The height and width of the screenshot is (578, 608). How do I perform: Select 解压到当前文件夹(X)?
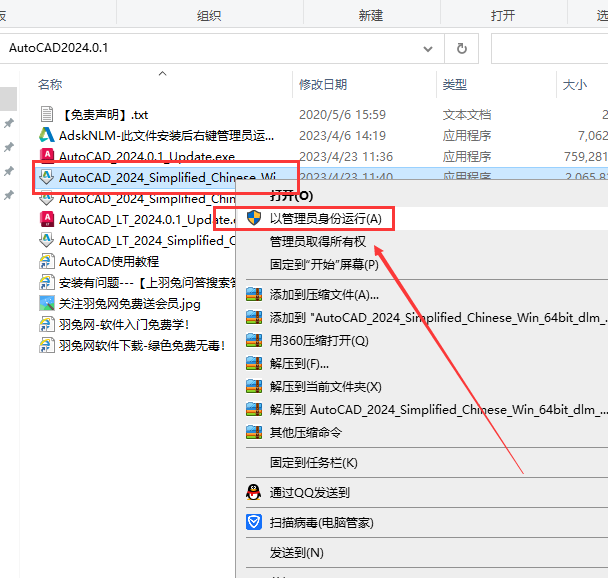(x=326, y=386)
